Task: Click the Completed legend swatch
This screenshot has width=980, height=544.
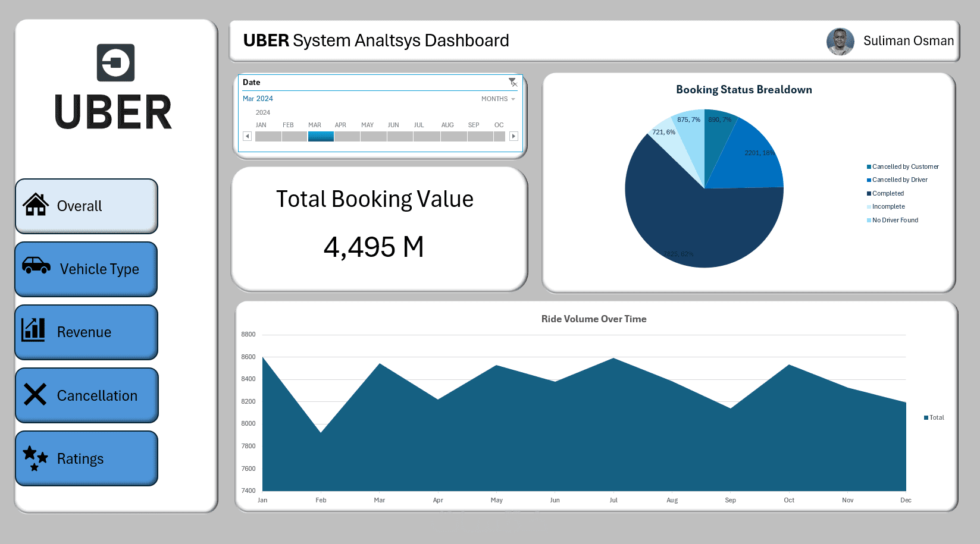Action: click(x=869, y=194)
